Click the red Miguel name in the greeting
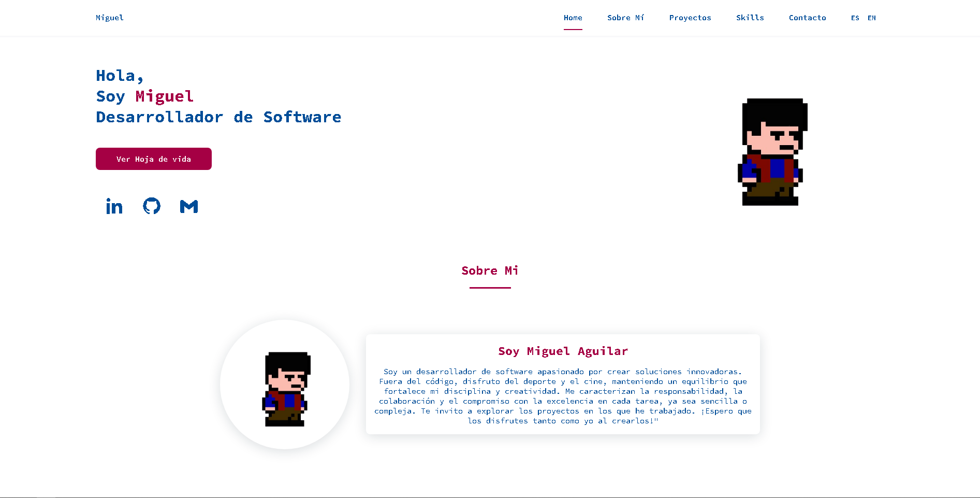Viewport: 980px width, 498px height. coord(165,96)
